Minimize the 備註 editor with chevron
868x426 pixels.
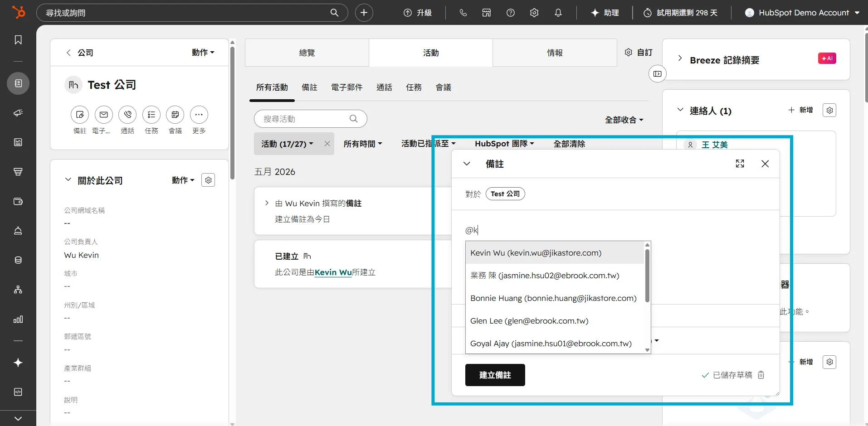(467, 164)
